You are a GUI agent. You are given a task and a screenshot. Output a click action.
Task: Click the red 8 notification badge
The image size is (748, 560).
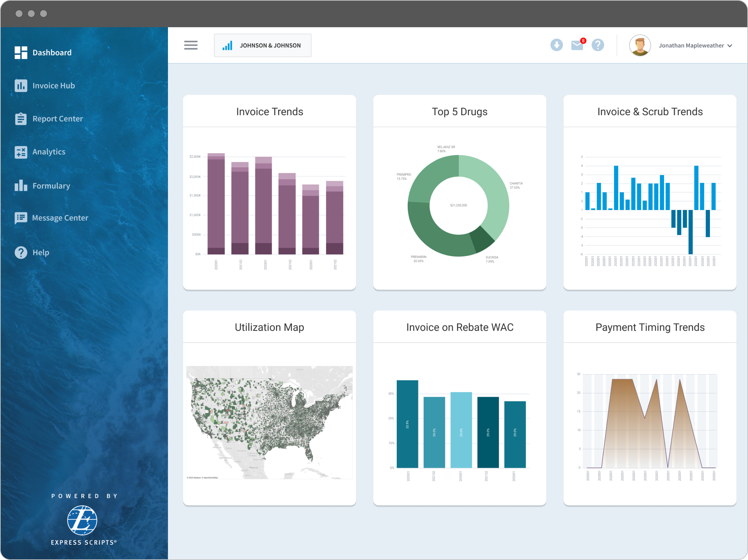[583, 41]
